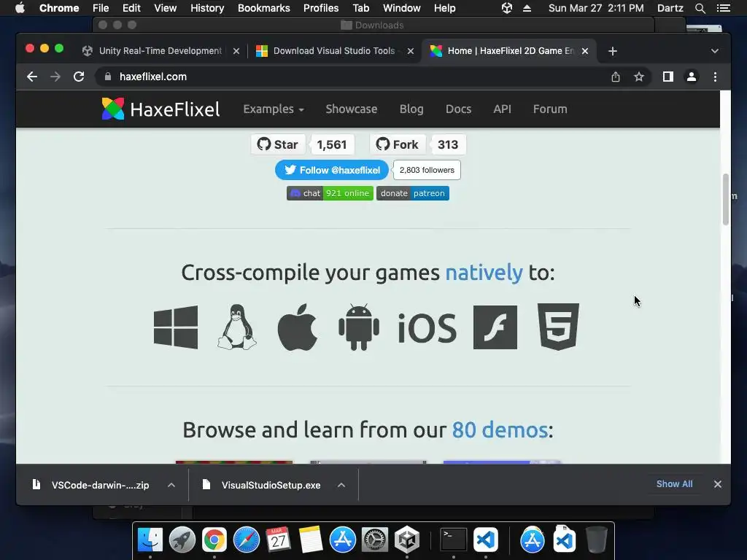This screenshot has width=747, height=560.
Task: Go back using the browser back arrow
Action: 32,77
